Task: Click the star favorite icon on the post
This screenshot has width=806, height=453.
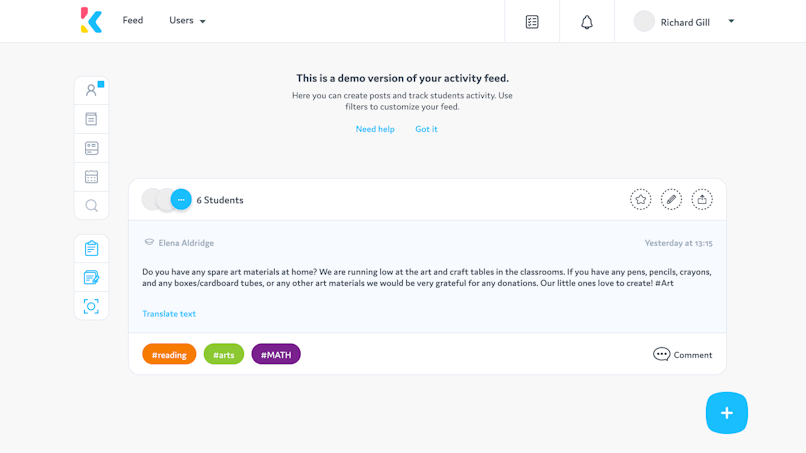Action: pyautogui.click(x=640, y=200)
